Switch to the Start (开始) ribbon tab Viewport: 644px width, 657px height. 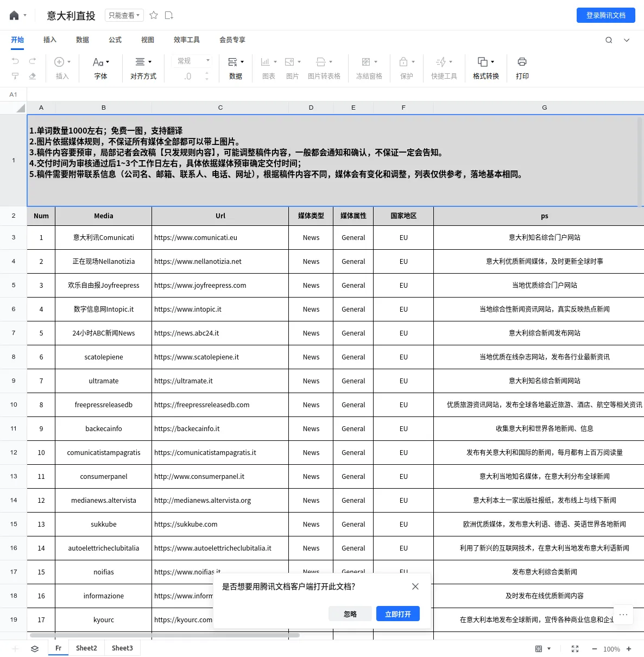pyautogui.click(x=17, y=40)
